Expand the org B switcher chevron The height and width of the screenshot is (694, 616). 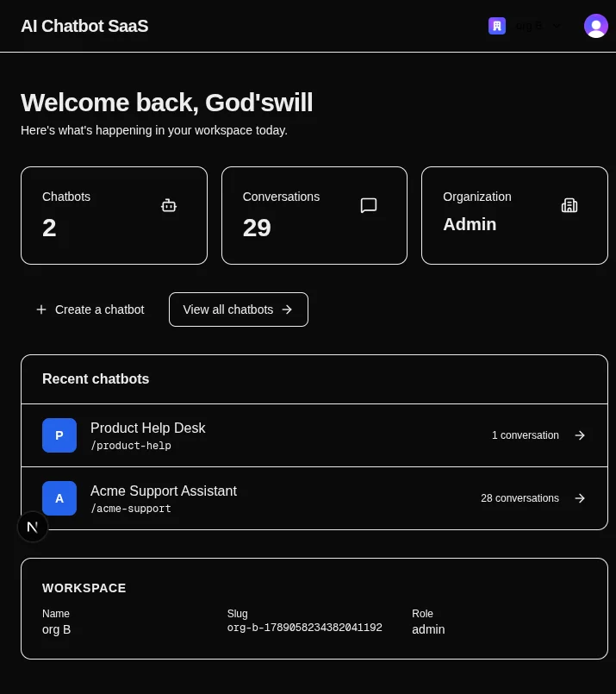557,26
